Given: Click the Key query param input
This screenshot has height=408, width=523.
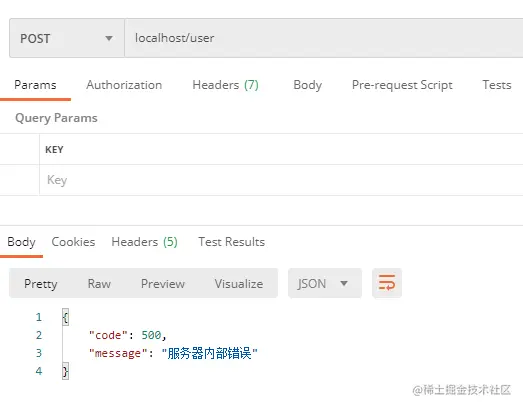Looking at the screenshot, I should (x=281, y=180).
